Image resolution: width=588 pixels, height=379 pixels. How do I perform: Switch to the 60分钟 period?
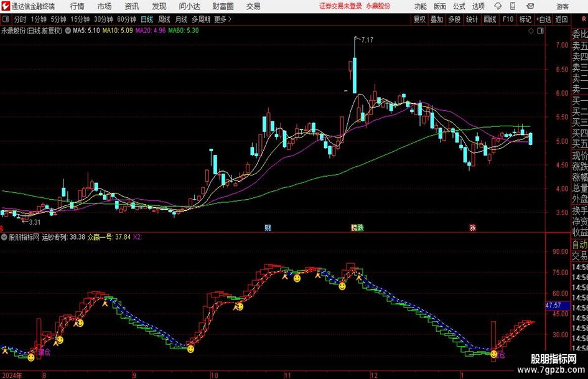click(x=127, y=19)
